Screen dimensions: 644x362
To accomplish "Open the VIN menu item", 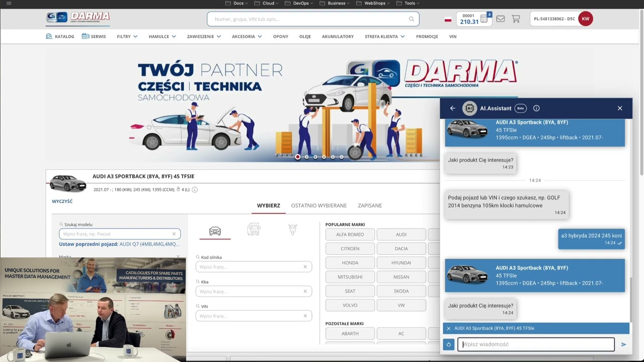I will pyautogui.click(x=453, y=37).
